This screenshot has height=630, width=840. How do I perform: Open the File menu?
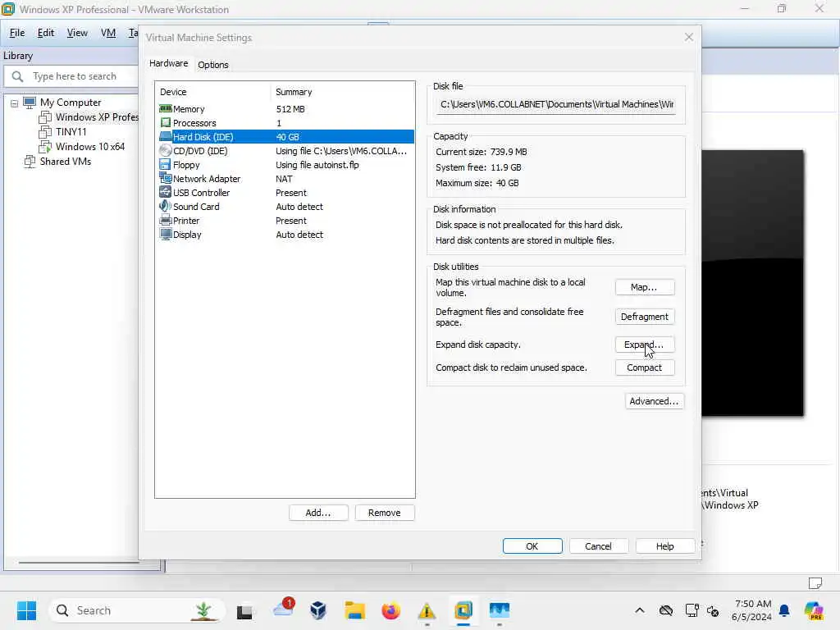[x=17, y=33]
